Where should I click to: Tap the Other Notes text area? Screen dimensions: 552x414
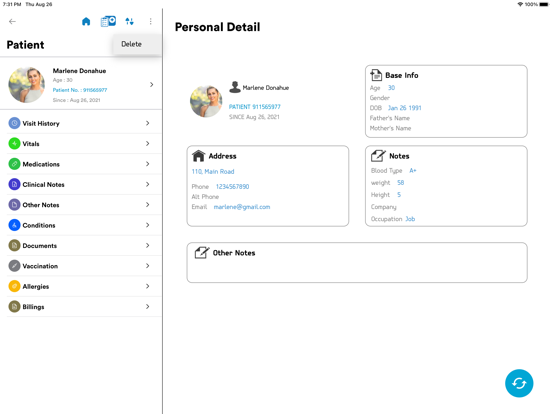pos(357,262)
